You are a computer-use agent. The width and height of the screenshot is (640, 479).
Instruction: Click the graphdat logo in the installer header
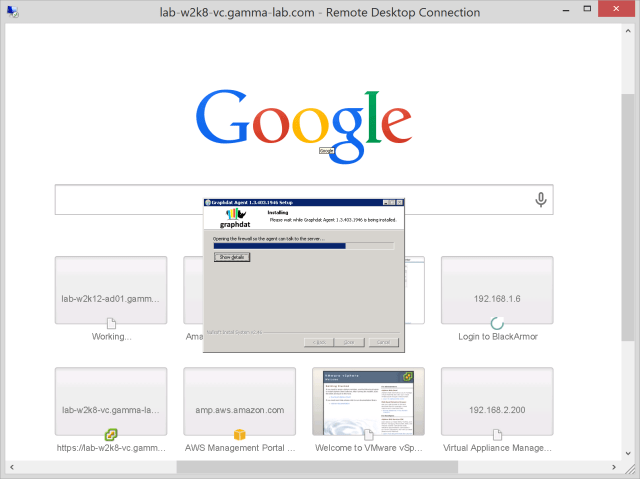[235, 218]
